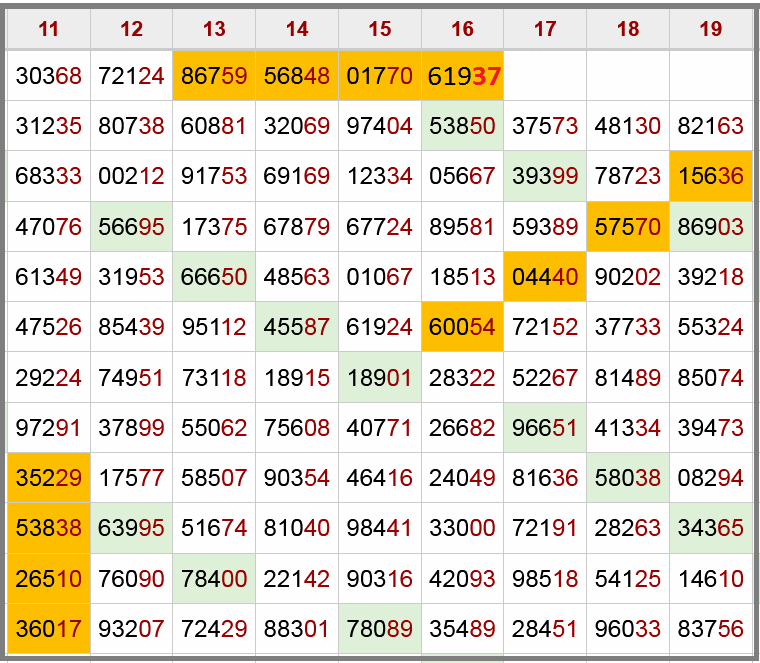Click the orange cell 36017

pos(48,629)
